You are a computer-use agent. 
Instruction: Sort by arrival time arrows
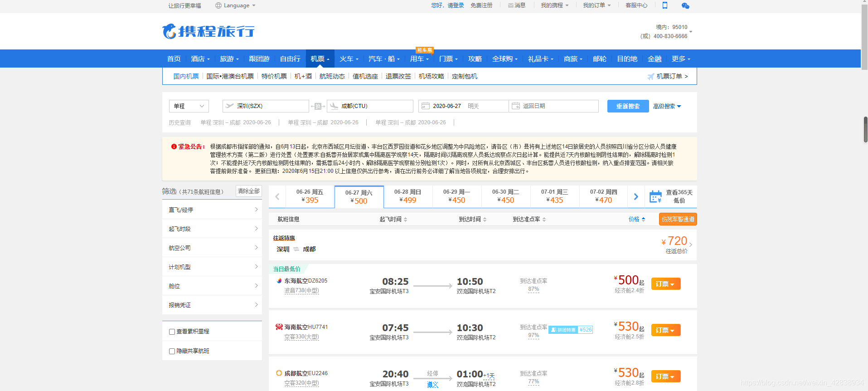point(485,220)
